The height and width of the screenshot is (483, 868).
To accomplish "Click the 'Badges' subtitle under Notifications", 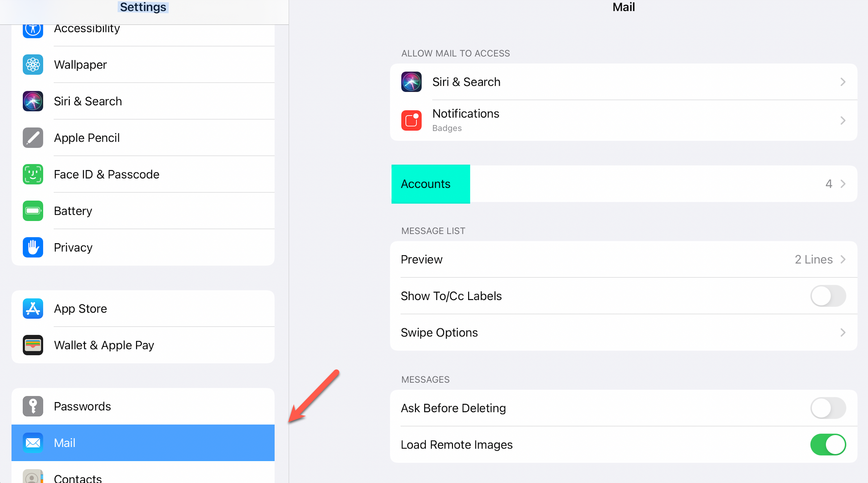I will click(447, 128).
